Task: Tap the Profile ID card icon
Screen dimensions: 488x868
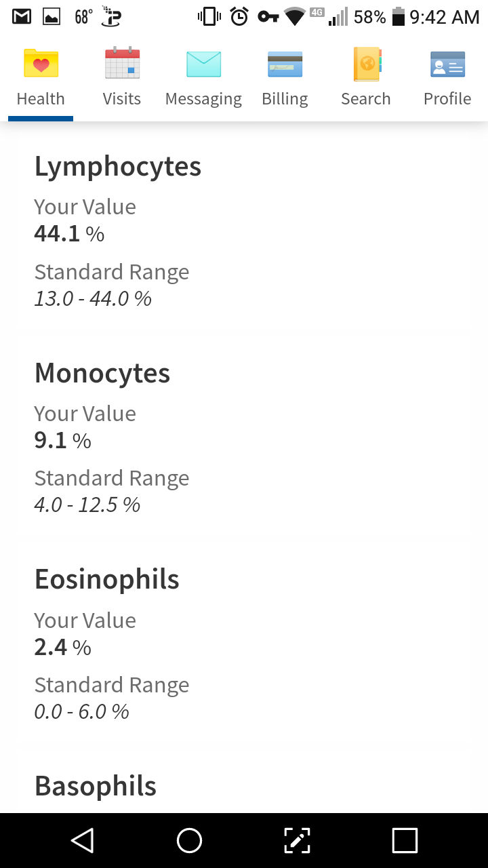Action: point(447,64)
